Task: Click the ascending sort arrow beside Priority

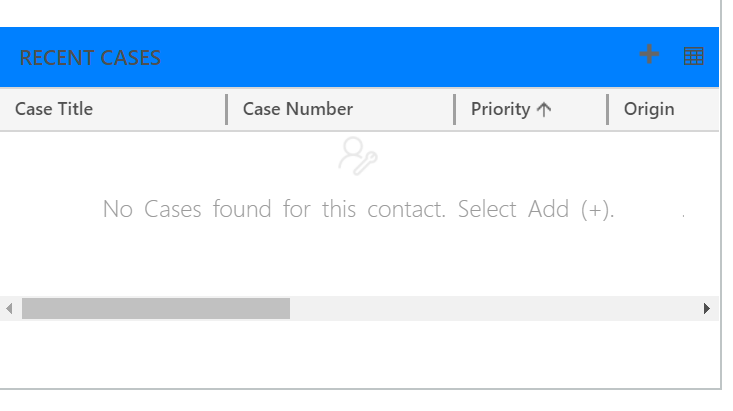Action: (x=544, y=110)
